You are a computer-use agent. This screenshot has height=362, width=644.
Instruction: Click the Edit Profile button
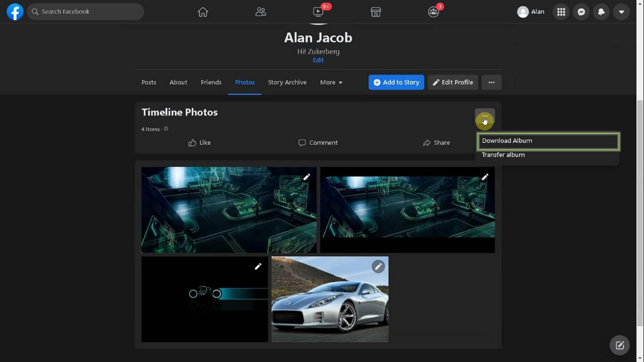(453, 82)
